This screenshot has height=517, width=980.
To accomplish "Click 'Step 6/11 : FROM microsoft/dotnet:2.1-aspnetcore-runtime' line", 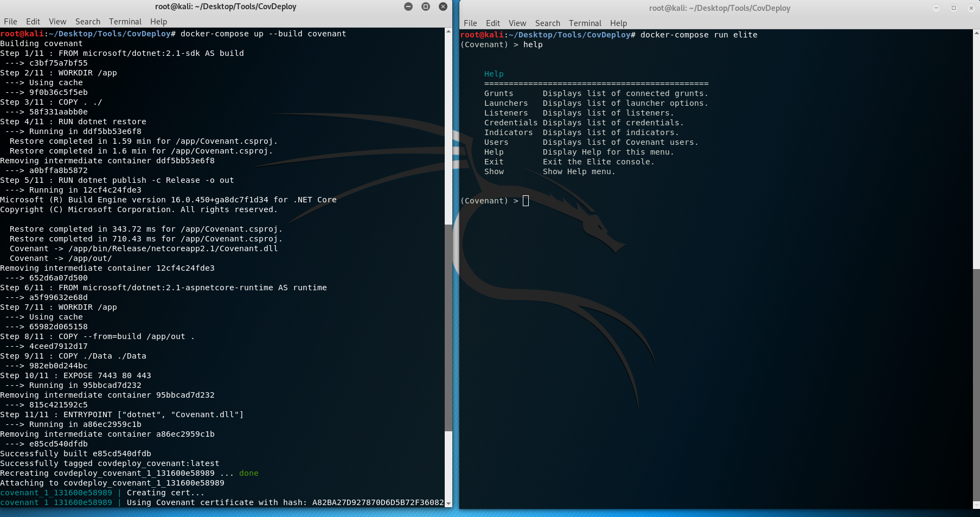I will [x=163, y=288].
